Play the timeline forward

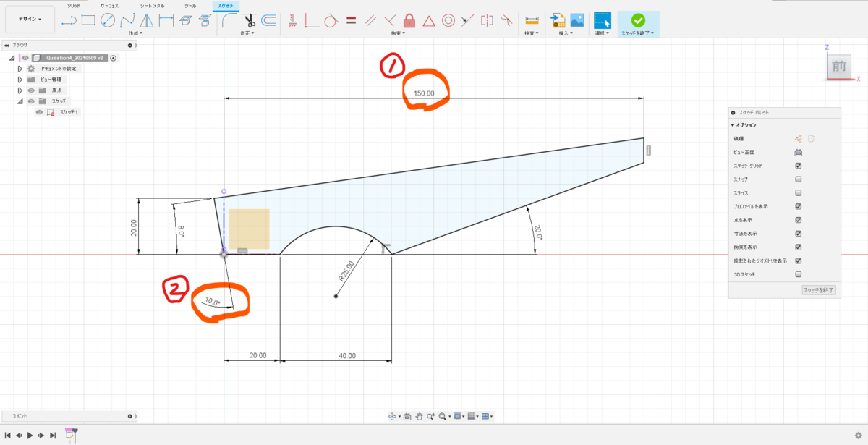[30, 436]
